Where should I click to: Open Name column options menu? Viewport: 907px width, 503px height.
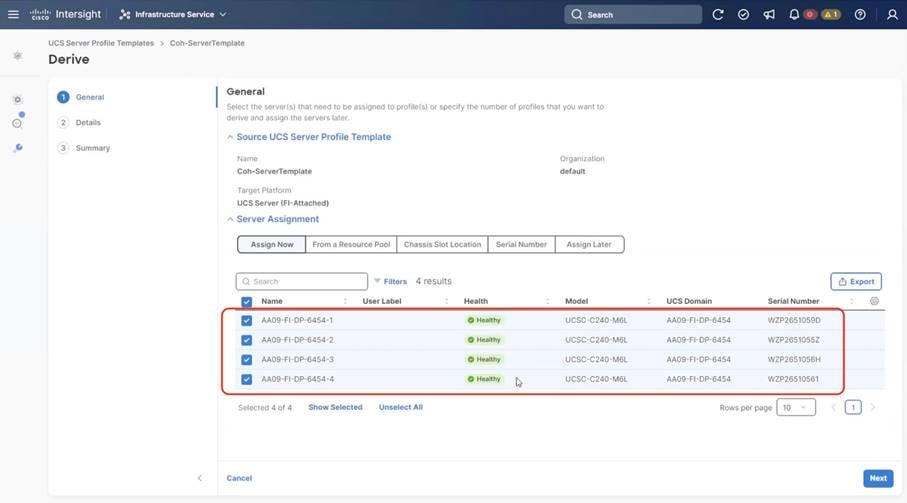click(x=345, y=301)
